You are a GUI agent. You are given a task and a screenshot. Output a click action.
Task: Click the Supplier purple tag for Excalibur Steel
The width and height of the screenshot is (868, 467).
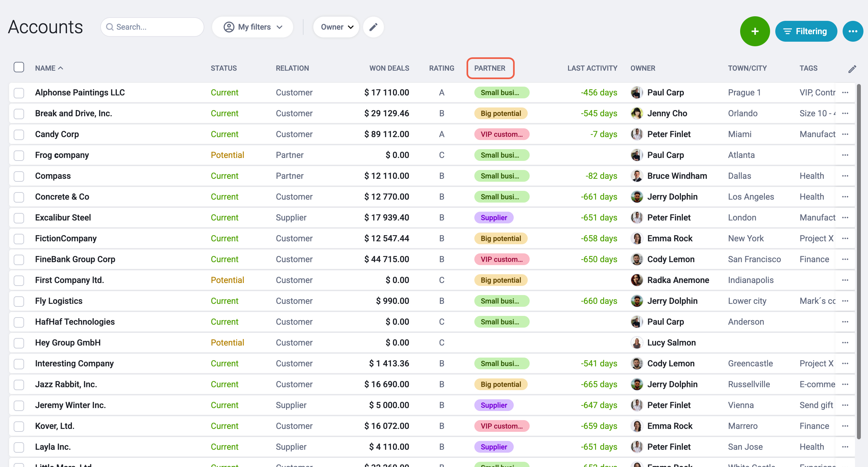(x=494, y=218)
